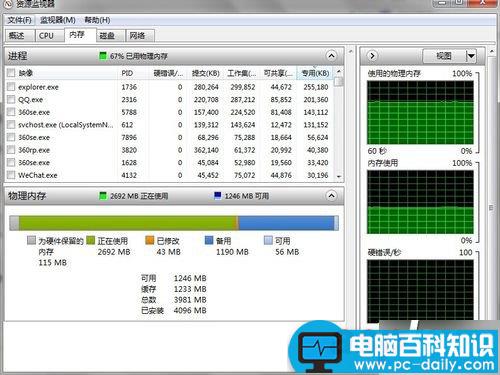Sort by the 硬错误 column header

(x=168, y=73)
